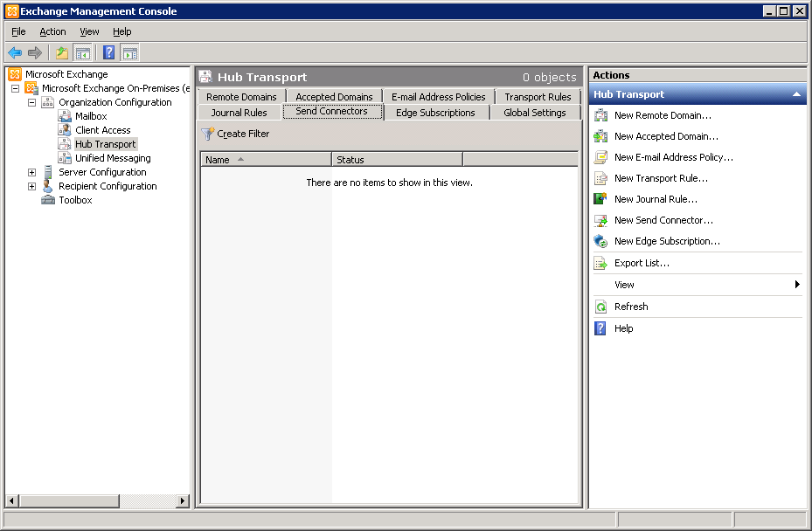Sort by the Status column header
This screenshot has width=812, height=531.
coord(397,160)
